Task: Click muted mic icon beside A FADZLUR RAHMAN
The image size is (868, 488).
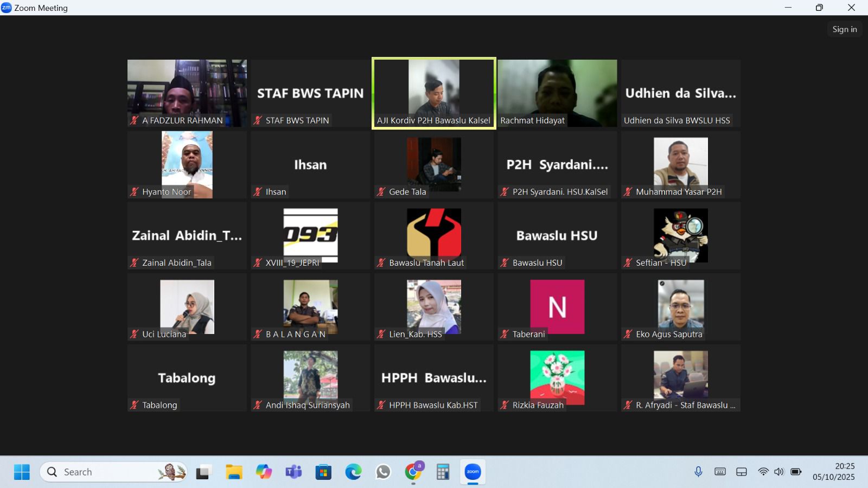Action: pyautogui.click(x=135, y=120)
